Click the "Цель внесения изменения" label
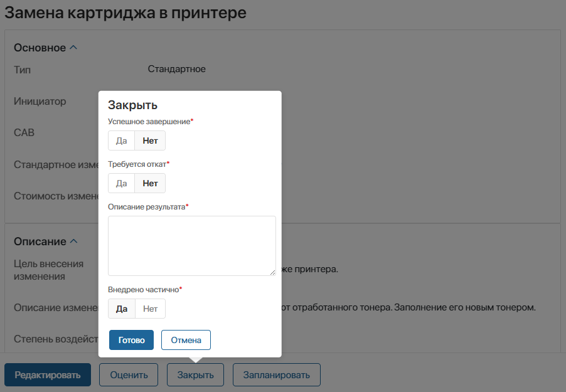This screenshot has height=392, width=566. tap(48, 270)
